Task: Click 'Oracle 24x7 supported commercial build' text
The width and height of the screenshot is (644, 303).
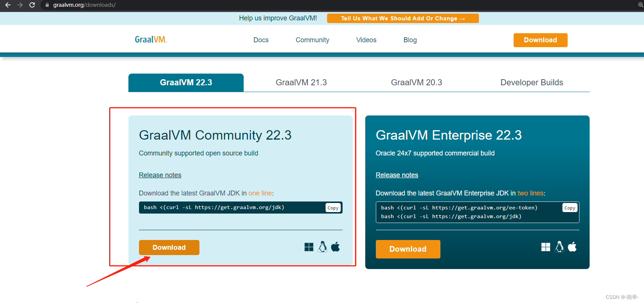Action: point(435,153)
